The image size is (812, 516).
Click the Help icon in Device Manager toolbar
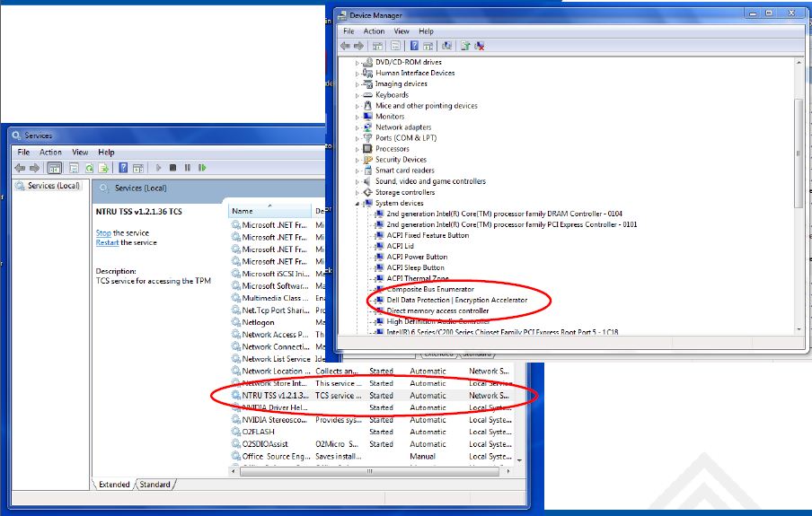pyautogui.click(x=414, y=46)
